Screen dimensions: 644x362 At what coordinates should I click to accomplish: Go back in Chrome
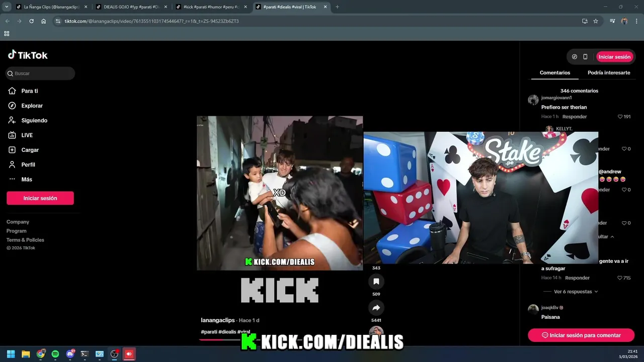7,21
